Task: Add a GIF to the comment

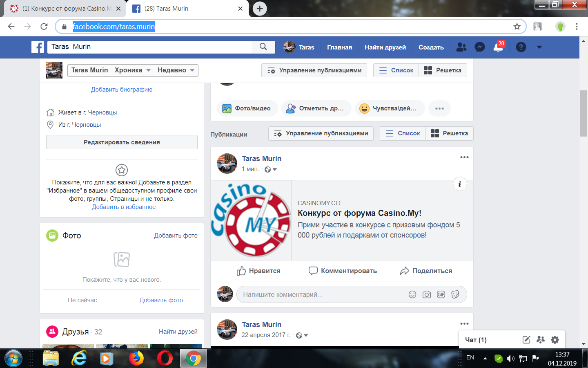Action: coord(441,294)
